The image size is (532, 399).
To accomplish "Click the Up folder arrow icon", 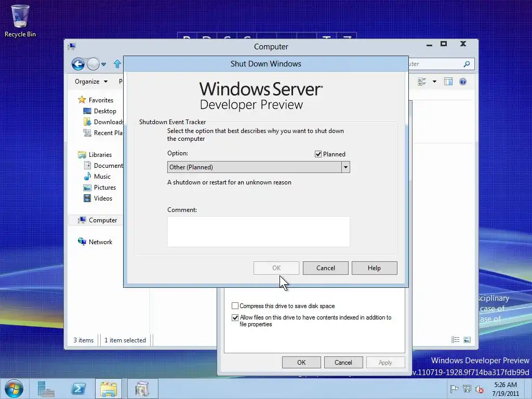I will [117, 64].
